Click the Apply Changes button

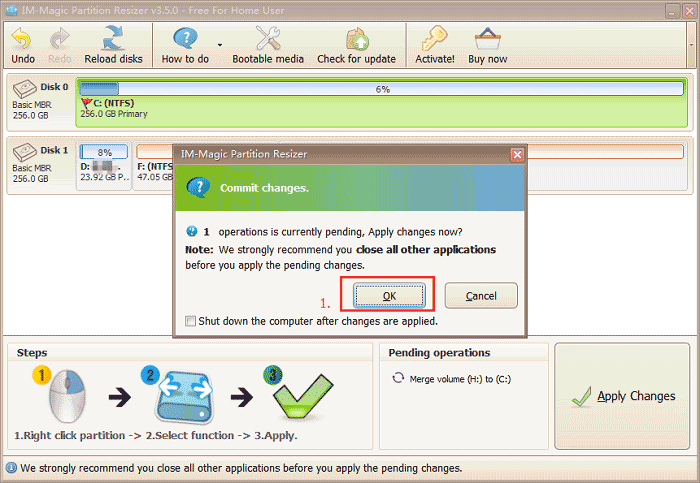tap(622, 396)
